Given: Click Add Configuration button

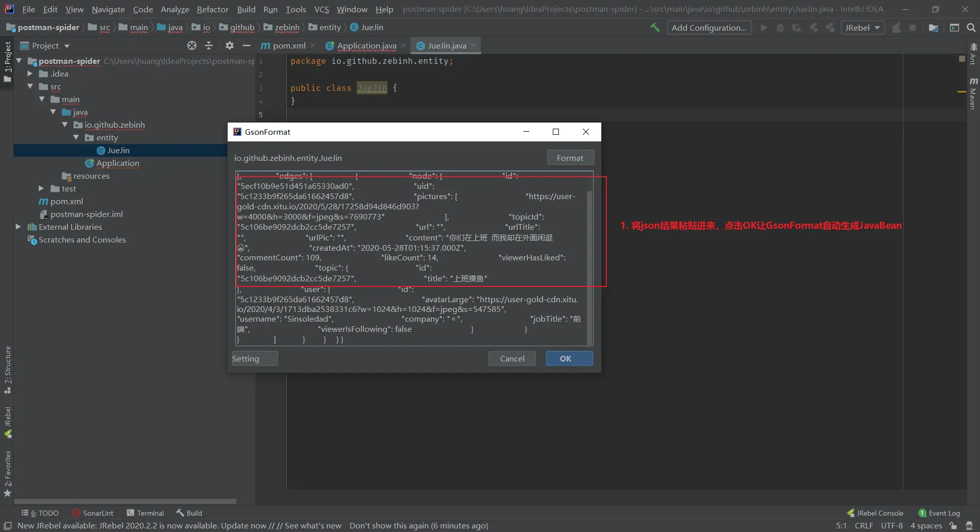Looking at the screenshot, I should [x=709, y=28].
